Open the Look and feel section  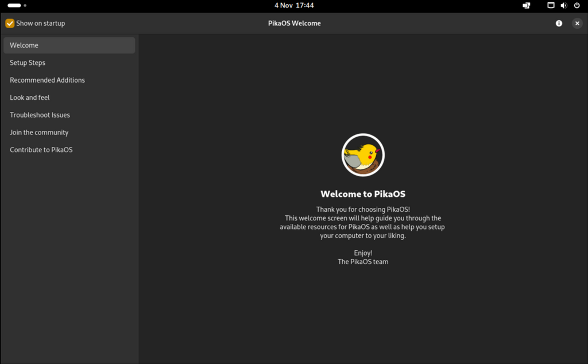[69, 98]
